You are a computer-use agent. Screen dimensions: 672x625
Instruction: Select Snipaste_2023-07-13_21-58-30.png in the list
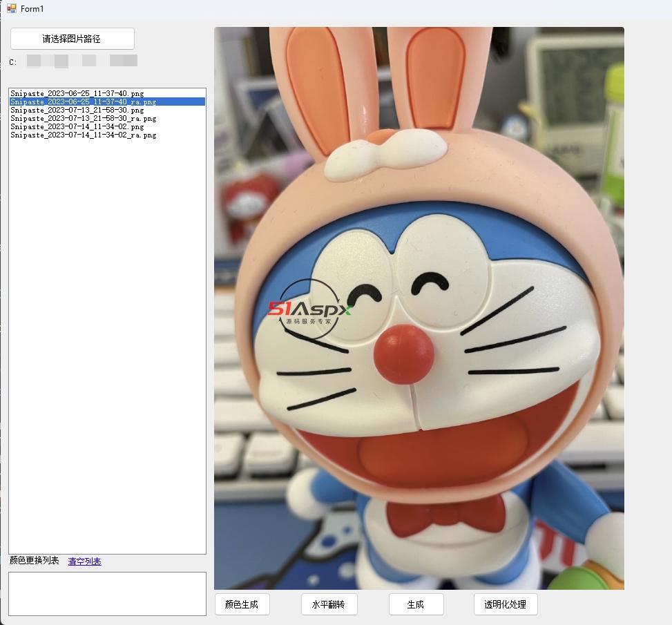click(x=107, y=110)
